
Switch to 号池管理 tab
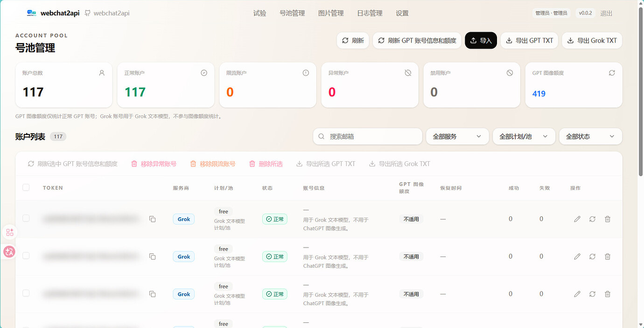[x=292, y=13]
